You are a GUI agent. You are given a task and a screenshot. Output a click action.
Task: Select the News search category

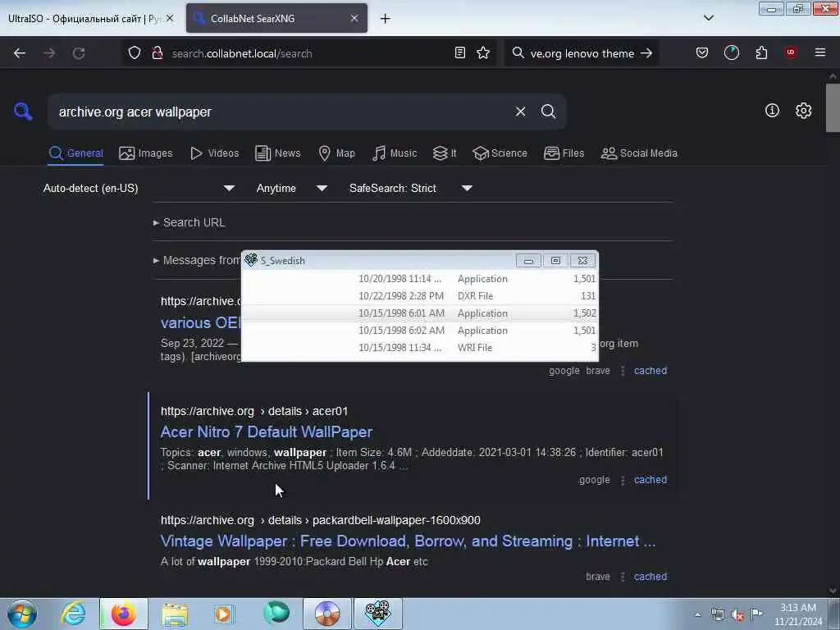click(x=277, y=153)
